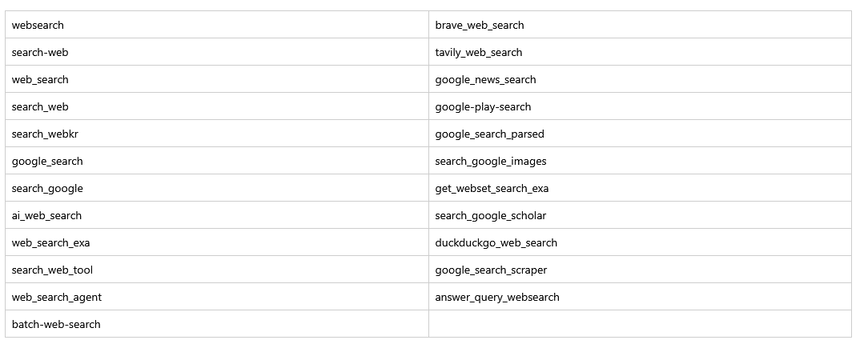
Task: Select the 'web_search_agent' entry
Action: [57, 297]
